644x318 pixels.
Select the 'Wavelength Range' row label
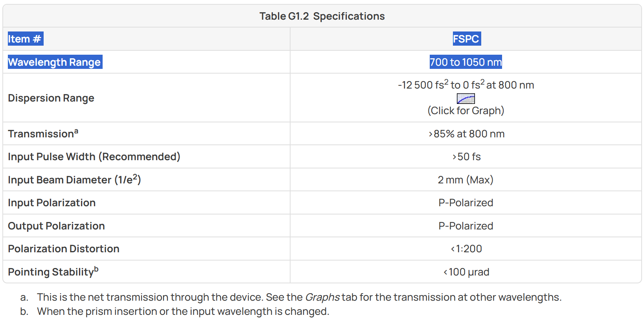(55, 62)
